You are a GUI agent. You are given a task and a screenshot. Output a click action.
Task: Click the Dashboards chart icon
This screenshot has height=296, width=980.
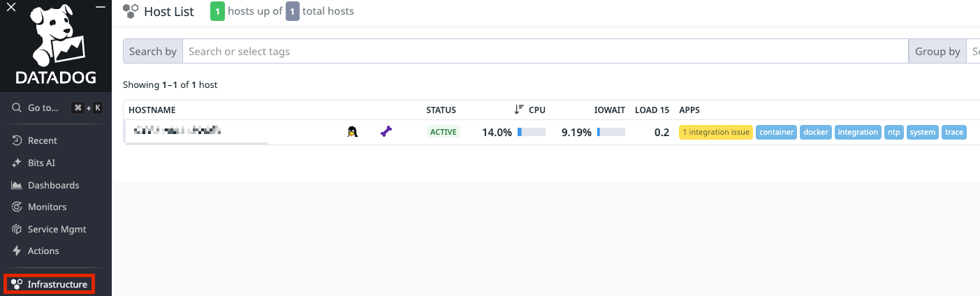(x=17, y=185)
